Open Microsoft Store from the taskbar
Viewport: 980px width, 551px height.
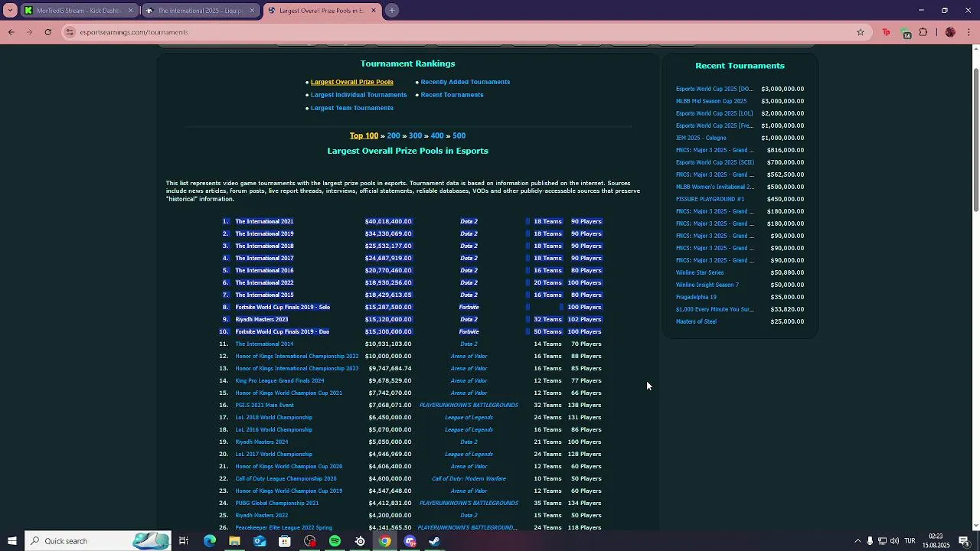coord(285,541)
